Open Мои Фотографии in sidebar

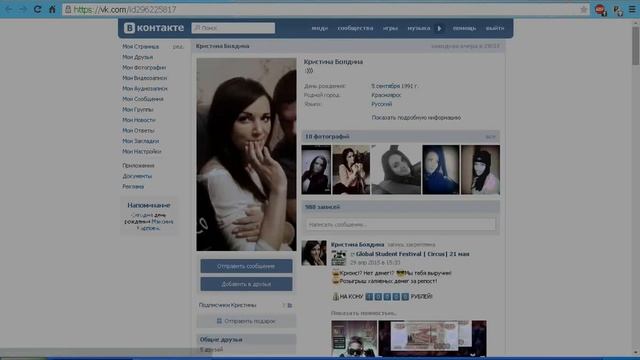[x=144, y=67]
